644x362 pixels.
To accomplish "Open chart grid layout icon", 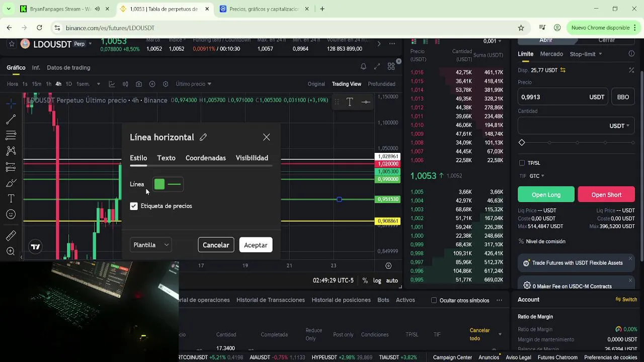I will point(391,66).
